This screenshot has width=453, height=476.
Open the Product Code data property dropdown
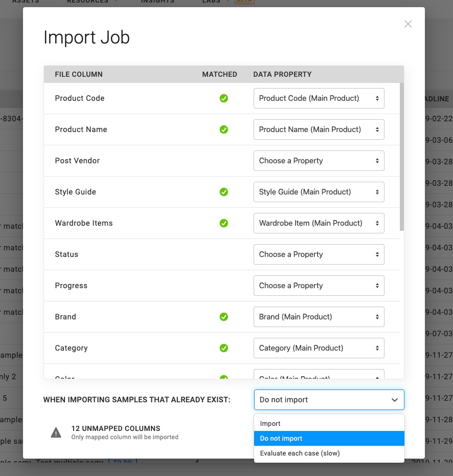(319, 98)
